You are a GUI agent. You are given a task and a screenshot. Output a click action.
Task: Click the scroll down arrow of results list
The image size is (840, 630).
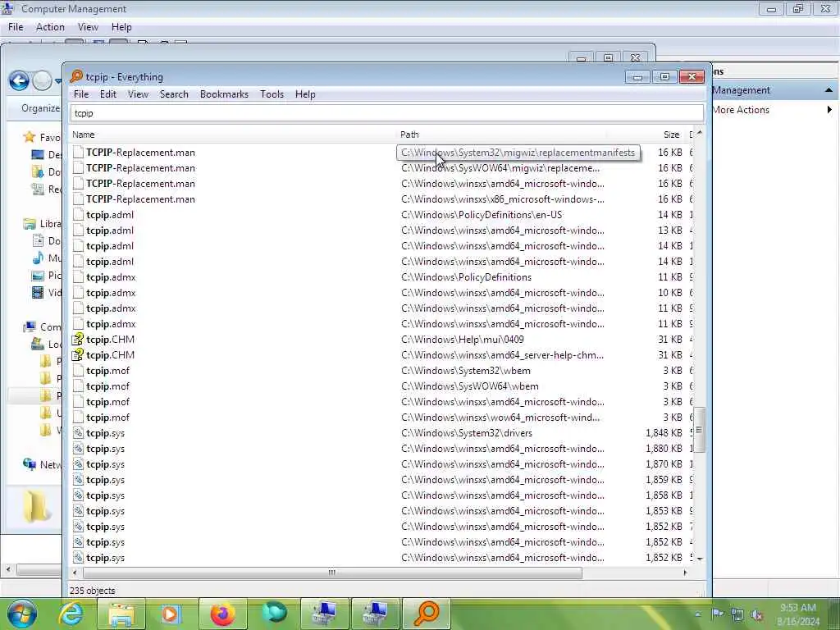coord(699,558)
